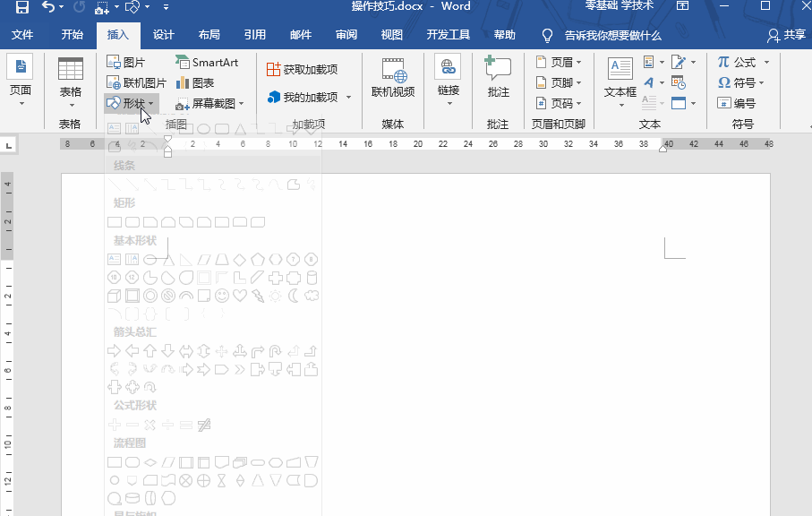Choose the donut ring shape
Viewport: 812px width, 516px height.
pyautogui.click(x=150, y=296)
